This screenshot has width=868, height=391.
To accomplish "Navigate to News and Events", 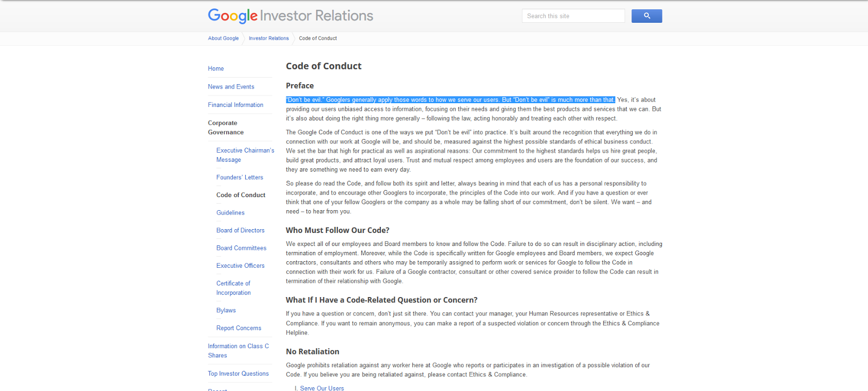I will point(231,87).
